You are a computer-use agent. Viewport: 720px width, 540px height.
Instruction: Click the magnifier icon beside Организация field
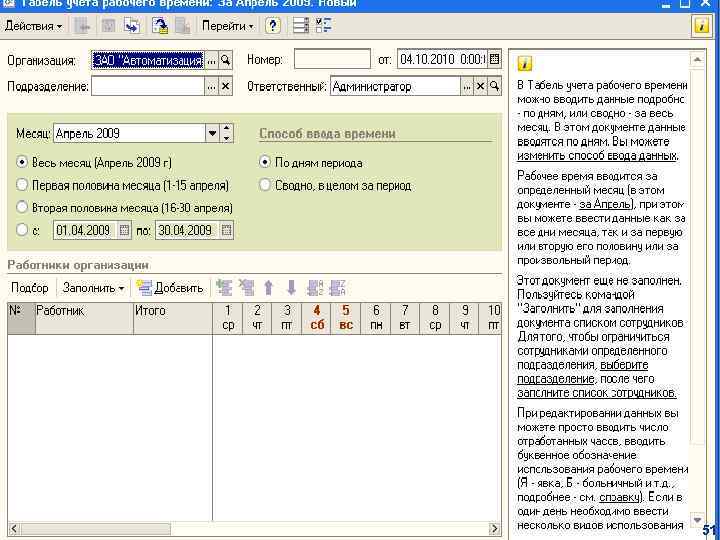(x=226, y=60)
